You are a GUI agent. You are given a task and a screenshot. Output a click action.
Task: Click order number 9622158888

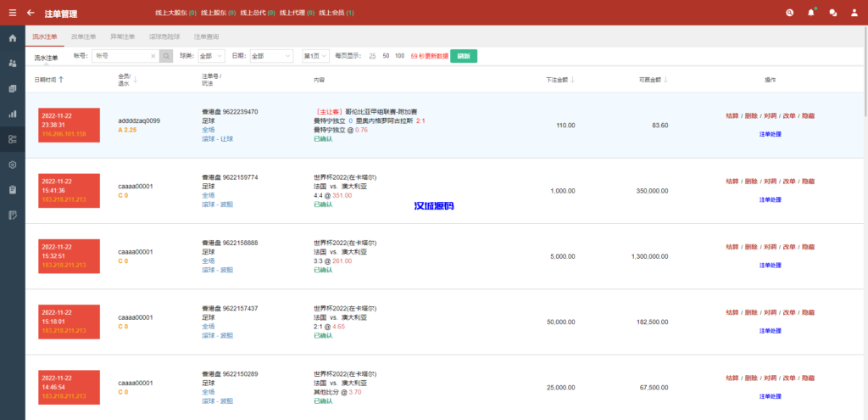tap(240, 243)
